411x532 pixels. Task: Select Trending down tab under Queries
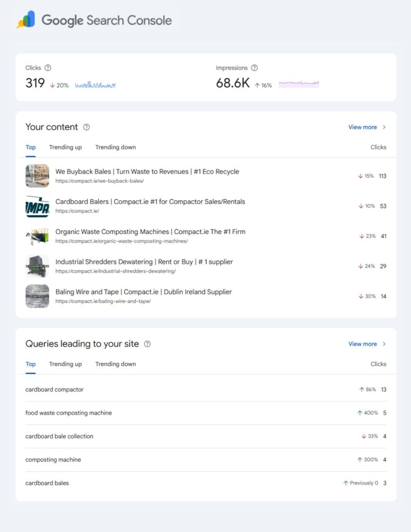point(115,364)
